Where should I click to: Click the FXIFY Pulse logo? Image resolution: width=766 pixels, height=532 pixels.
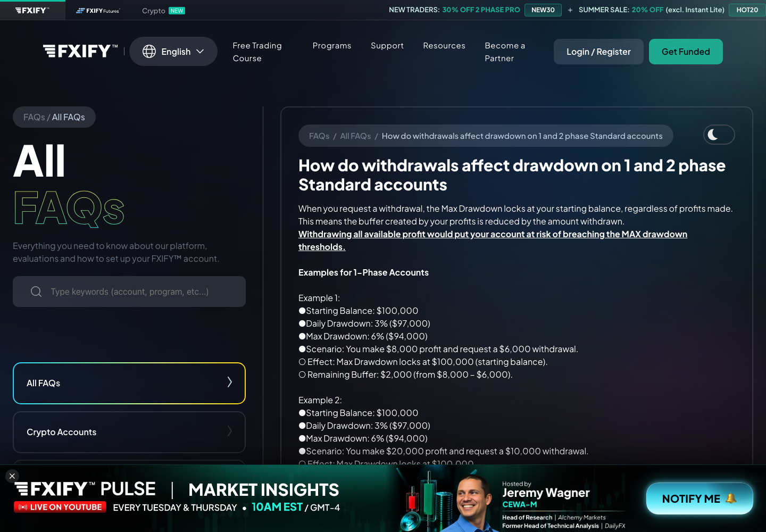[85, 488]
